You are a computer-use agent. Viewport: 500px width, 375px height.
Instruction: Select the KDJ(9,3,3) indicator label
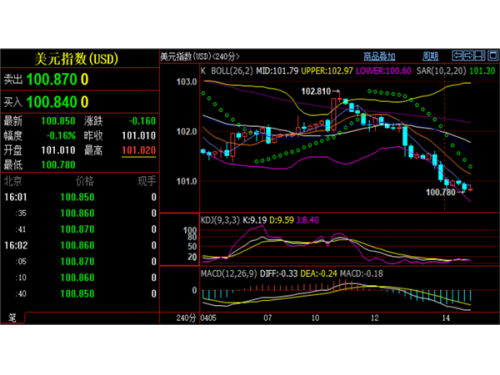(220, 220)
